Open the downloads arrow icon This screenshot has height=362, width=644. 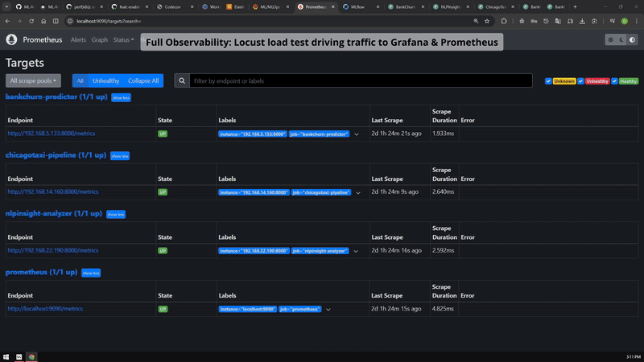(x=582, y=21)
